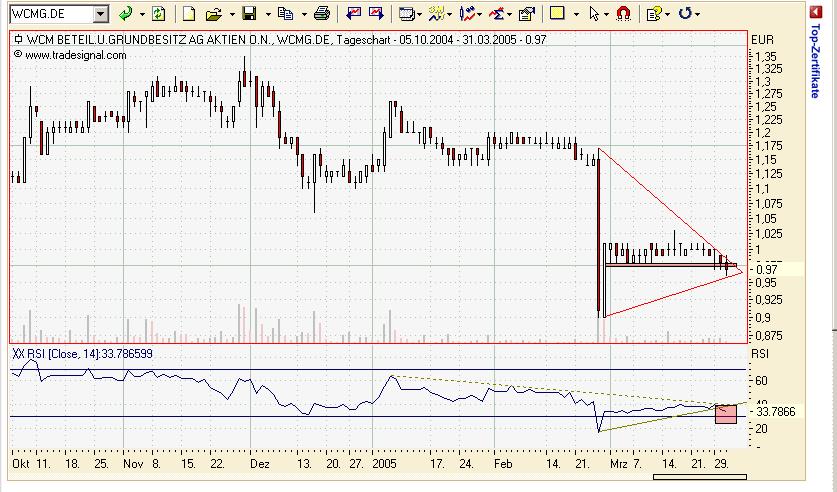This screenshot has height=492, width=837.
Task: Click the small square icon before chart title
Action: point(18,39)
